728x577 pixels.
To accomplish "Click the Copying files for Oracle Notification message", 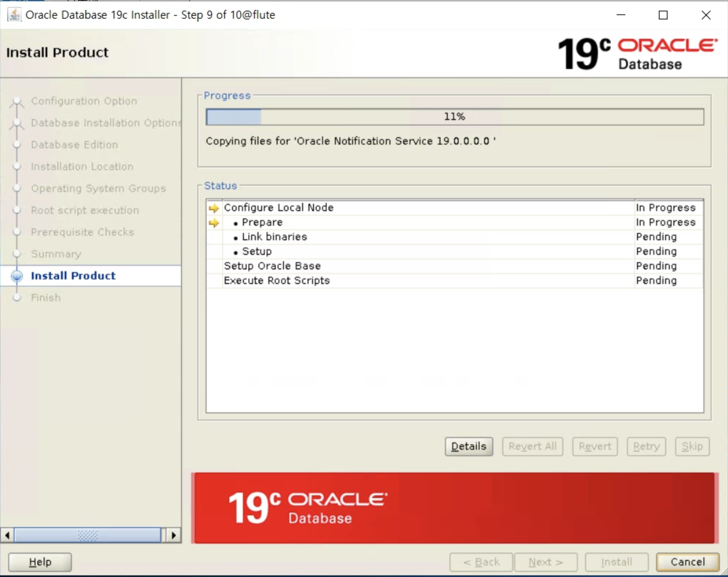I will (x=350, y=141).
